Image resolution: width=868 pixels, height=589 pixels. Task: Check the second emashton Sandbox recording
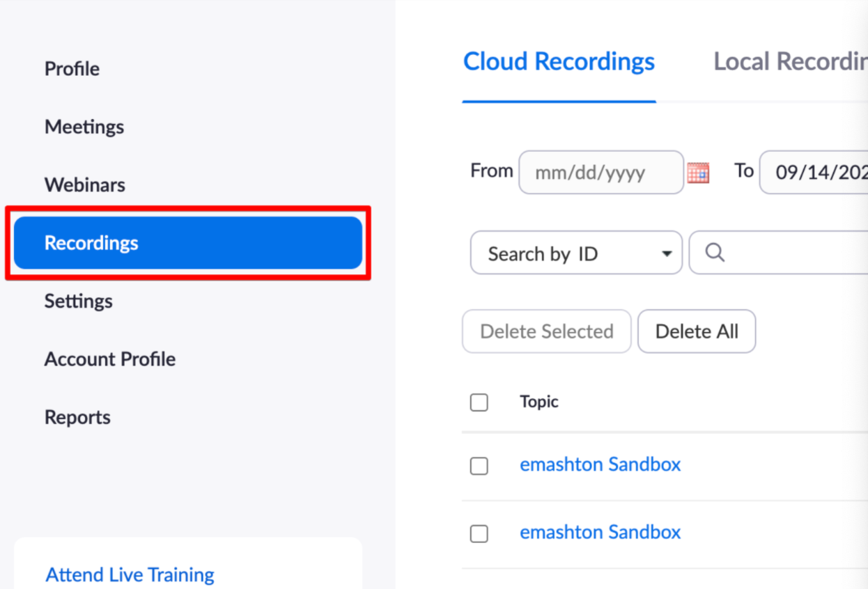[479, 533]
